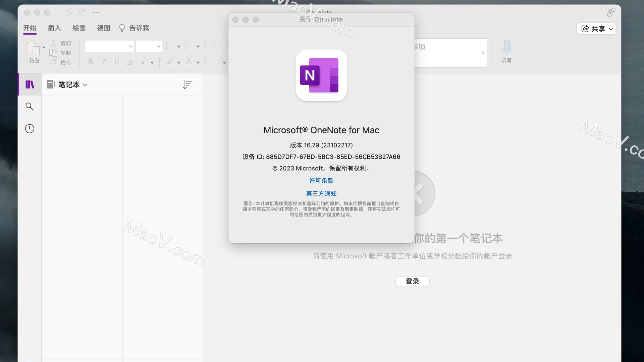
Task: Open the 许可条款 link
Action: 321,181
